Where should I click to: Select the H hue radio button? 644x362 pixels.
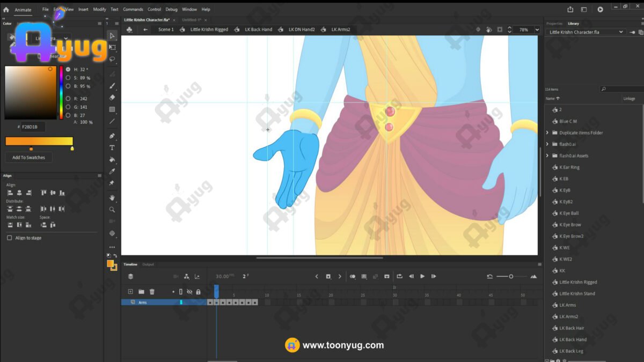(68, 70)
